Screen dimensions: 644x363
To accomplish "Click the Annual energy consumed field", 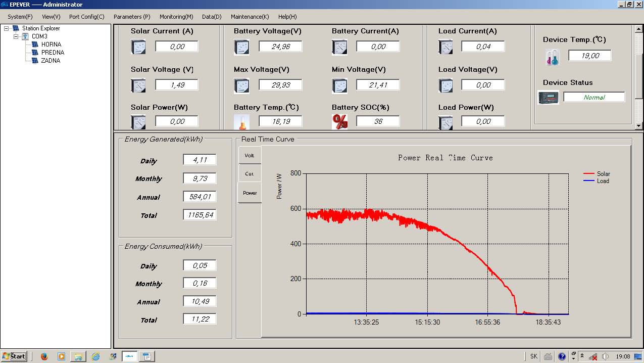I will coord(200,301).
